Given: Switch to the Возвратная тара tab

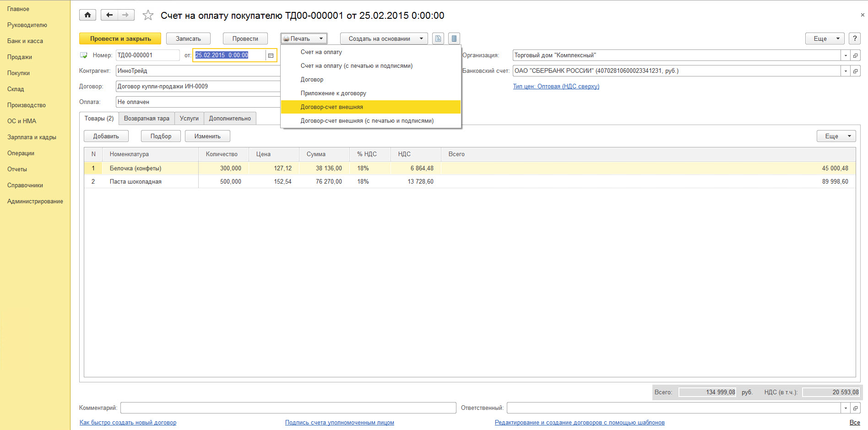Looking at the screenshot, I should point(146,119).
